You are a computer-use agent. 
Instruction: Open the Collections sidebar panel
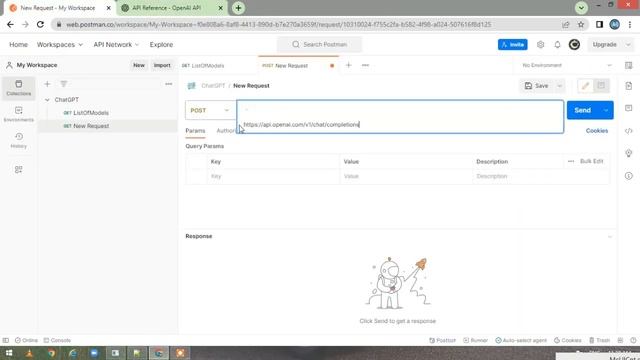pyautogui.click(x=18, y=88)
